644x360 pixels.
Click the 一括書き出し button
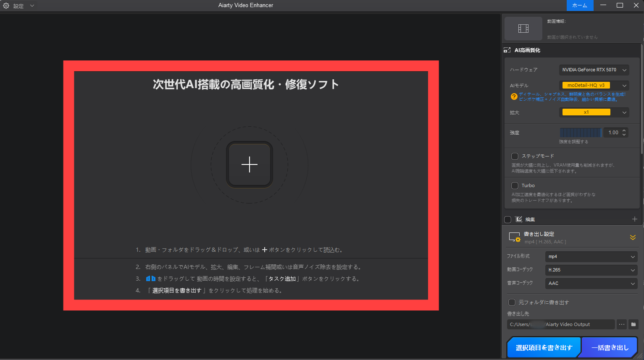coord(610,347)
